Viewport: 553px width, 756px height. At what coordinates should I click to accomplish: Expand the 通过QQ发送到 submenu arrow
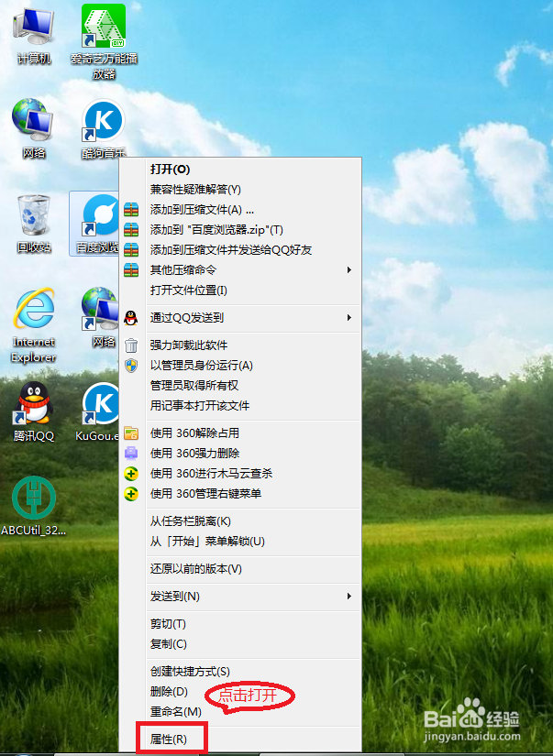click(349, 318)
